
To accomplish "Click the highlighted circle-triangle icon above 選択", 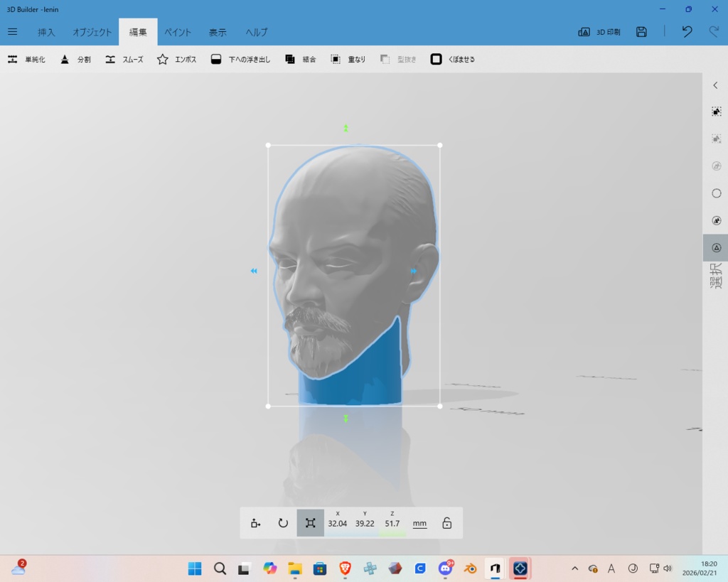I will [717, 248].
